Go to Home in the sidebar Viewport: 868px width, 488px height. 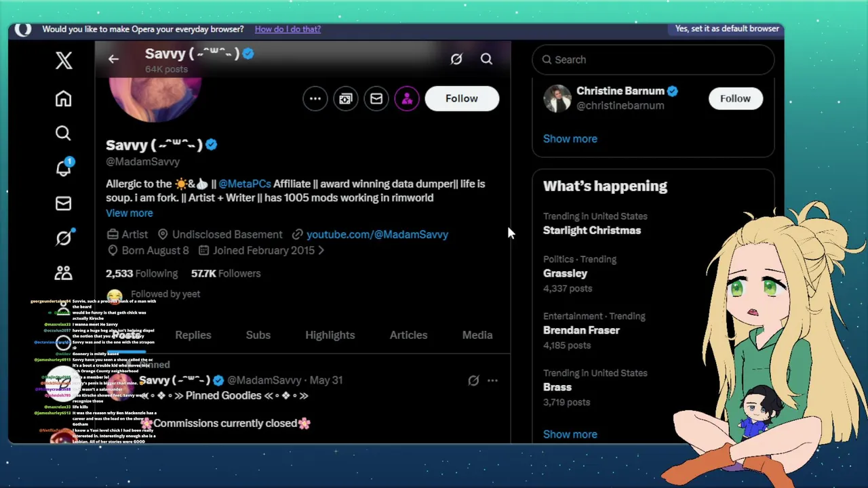(63, 99)
